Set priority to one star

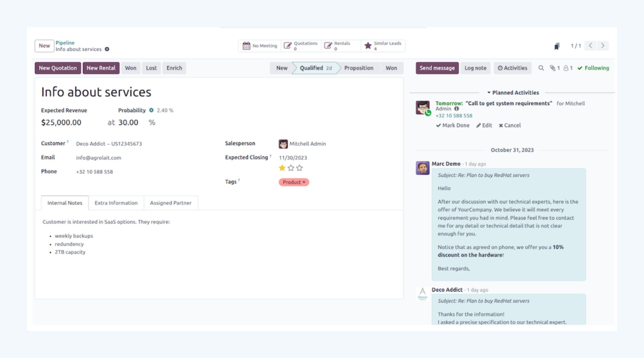coord(282,168)
